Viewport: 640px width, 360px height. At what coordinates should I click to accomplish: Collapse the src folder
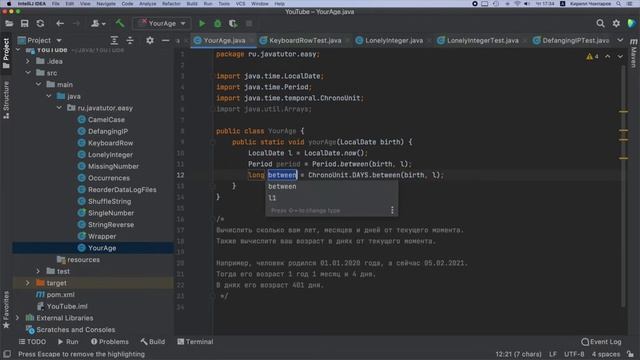tap(28, 73)
